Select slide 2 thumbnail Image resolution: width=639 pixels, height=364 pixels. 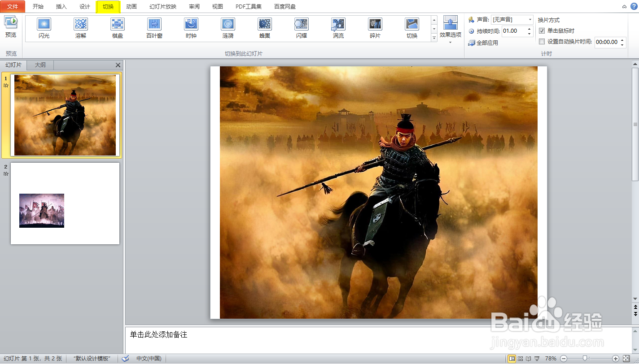click(x=65, y=204)
